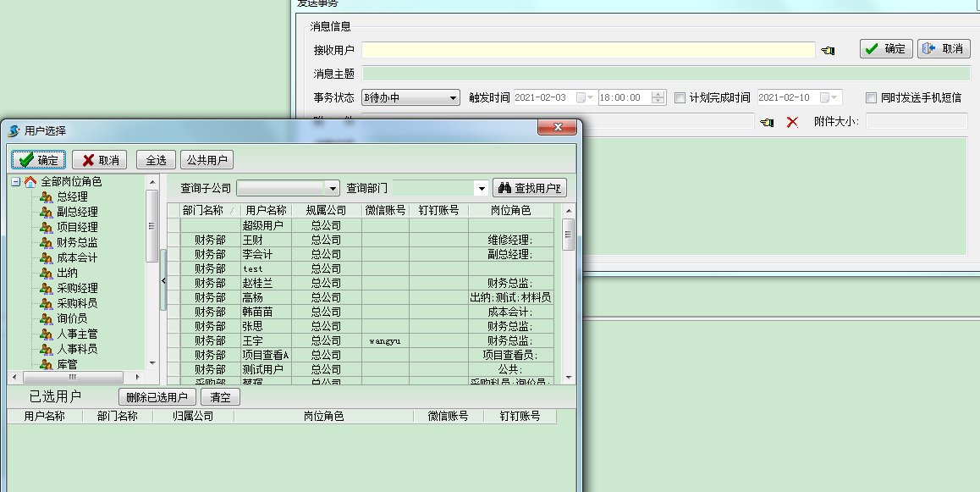Click the 公共用户 button

pyautogui.click(x=206, y=160)
